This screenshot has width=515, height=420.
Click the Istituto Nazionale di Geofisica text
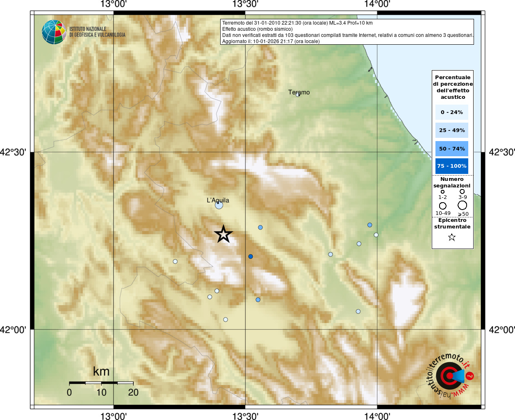coord(97,32)
